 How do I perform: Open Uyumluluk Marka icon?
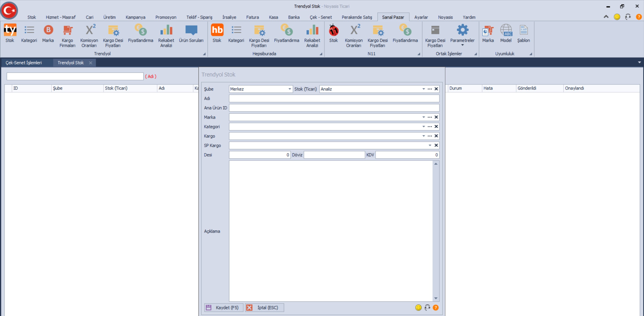point(488,33)
